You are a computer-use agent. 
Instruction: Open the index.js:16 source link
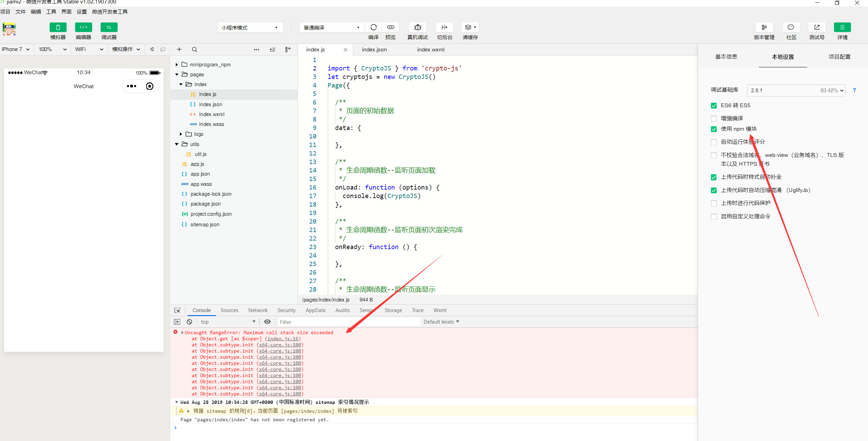[283, 339]
